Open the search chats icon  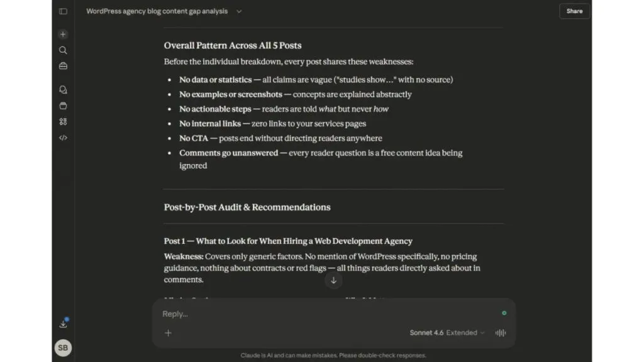63,50
